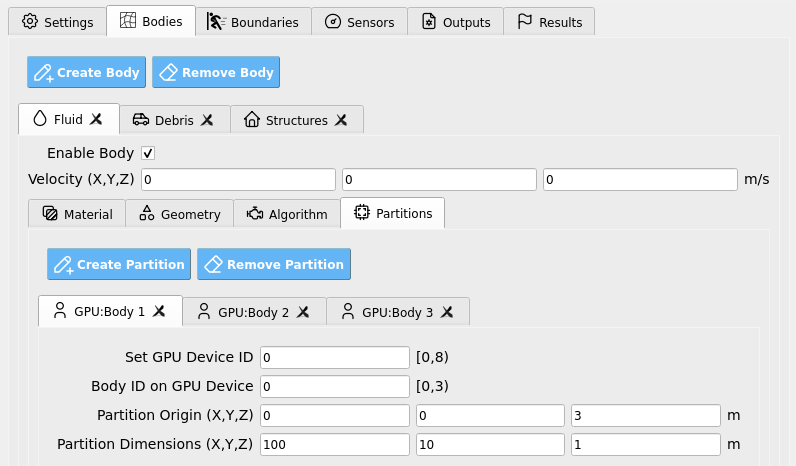Open the Algorithm sub-tab
This screenshot has width=796, height=466.
pos(287,214)
